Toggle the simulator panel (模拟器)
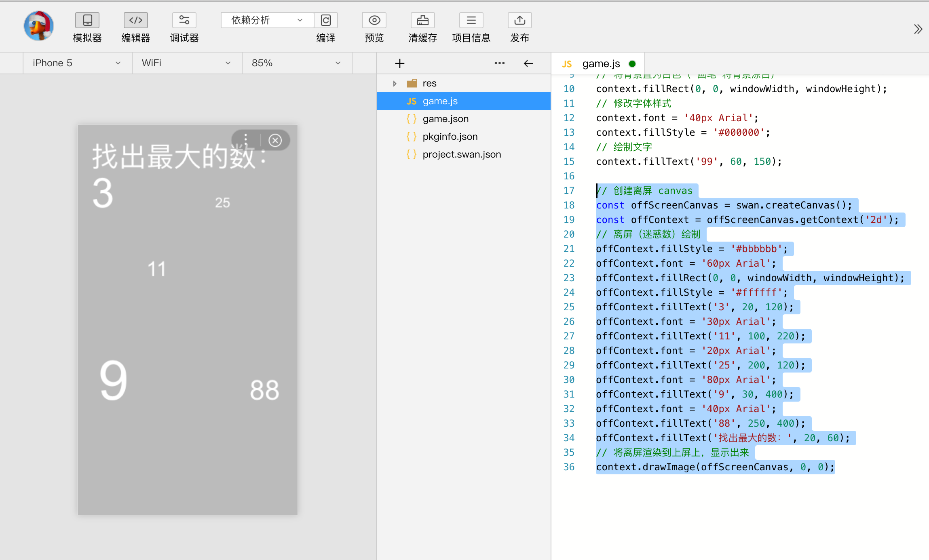The image size is (929, 560). click(x=87, y=20)
